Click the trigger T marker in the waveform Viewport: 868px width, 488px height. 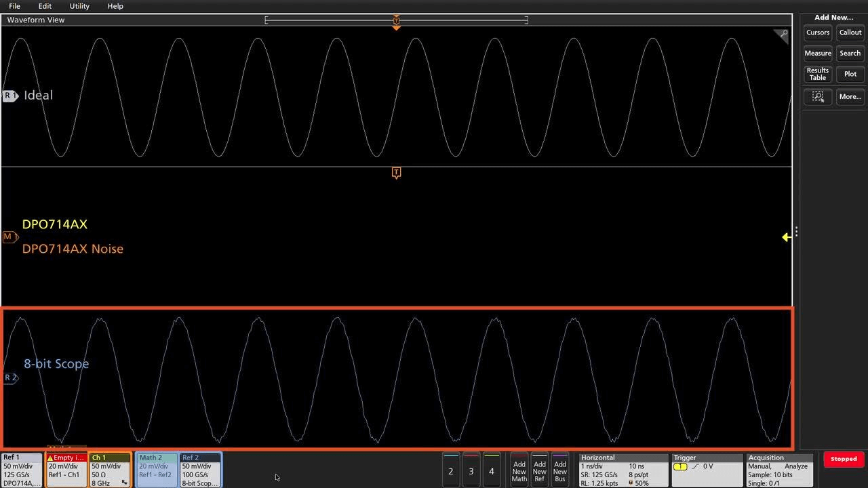pos(396,173)
